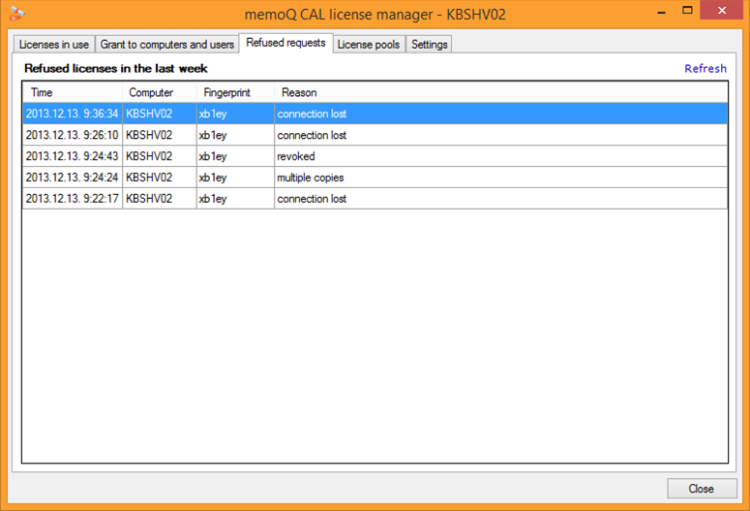Close the window with the red X
The height and width of the screenshot is (511, 750).
[x=721, y=10]
